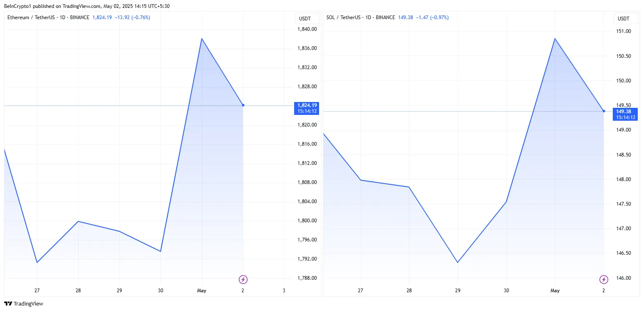The image size is (644, 311).
Task: Click the lightning instant-trade icon on Ethereum chart
Action: pos(243,279)
